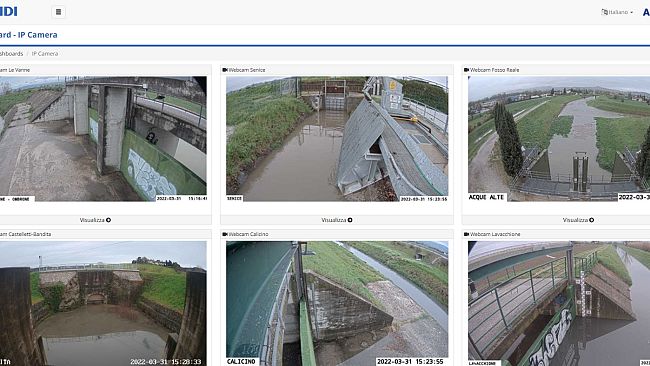Viewport: 650px width, 366px height.
Task: Open the Webcam Castelletti-Bandita image
Action: [x=103, y=303]
